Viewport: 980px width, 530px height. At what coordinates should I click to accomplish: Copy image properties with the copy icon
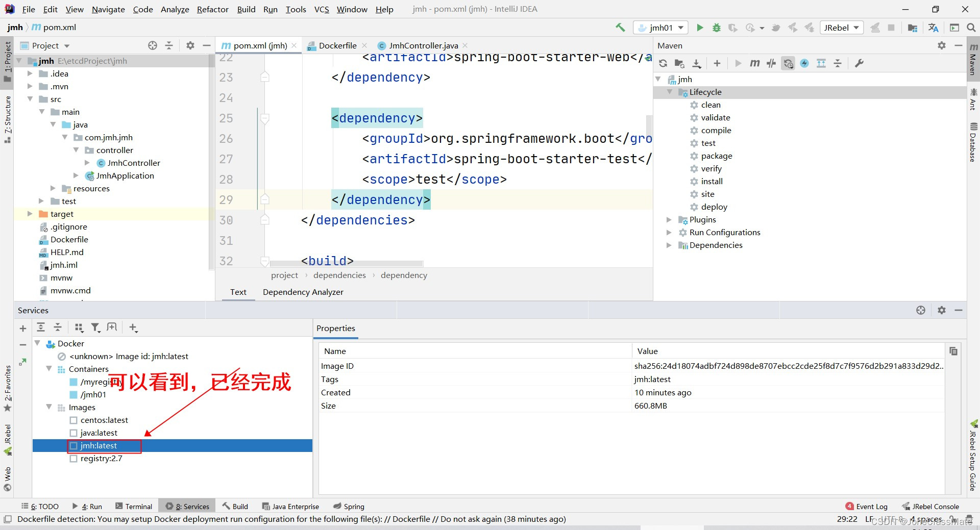pos(953,351)
